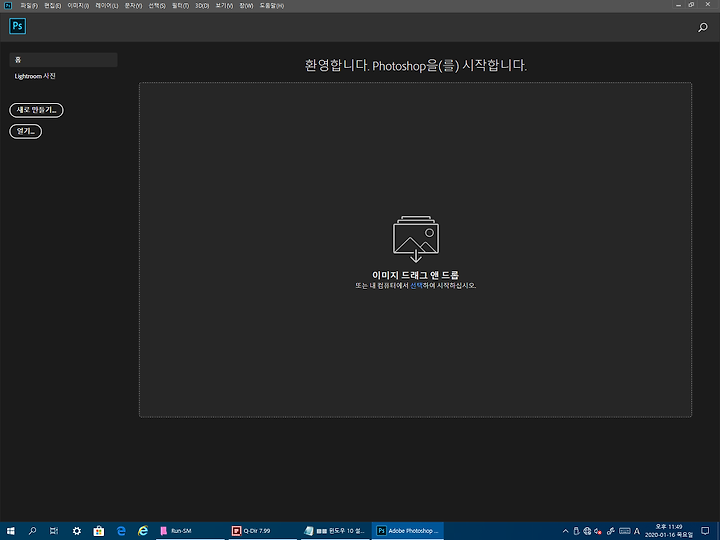Open the search magnifier in Photoshop header

pyautogui.click(x=703, y=28)
